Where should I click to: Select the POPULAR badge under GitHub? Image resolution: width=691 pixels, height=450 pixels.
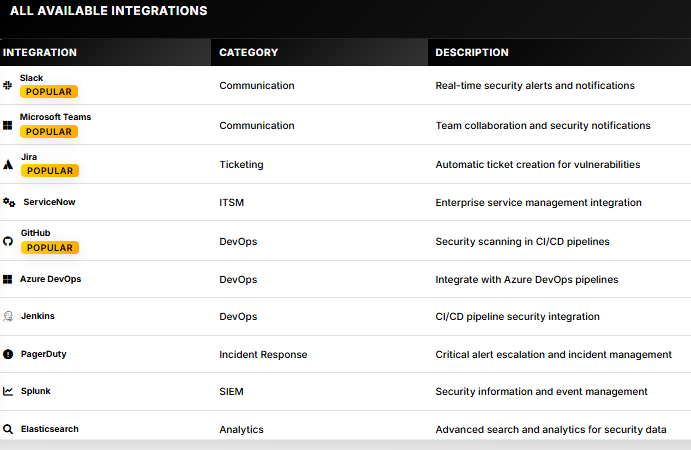(x=50, y=248)
